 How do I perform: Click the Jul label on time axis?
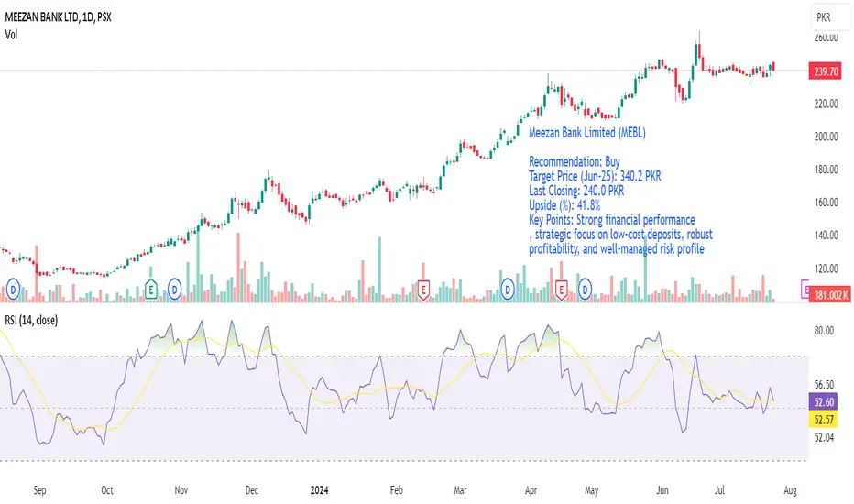pos(719,490)
